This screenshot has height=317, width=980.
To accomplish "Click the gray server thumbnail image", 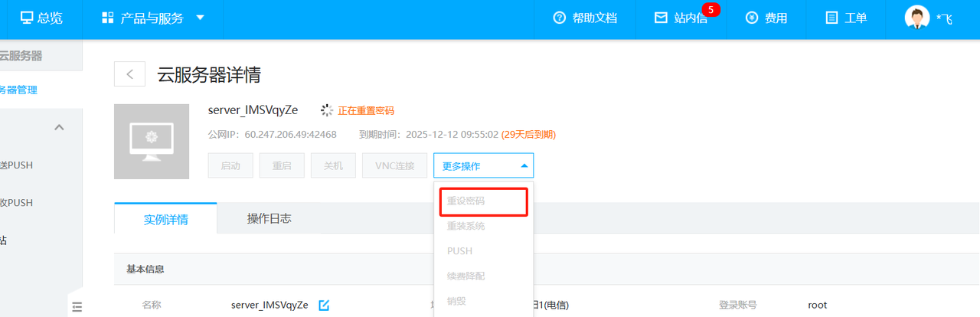I will click(152, 141).
